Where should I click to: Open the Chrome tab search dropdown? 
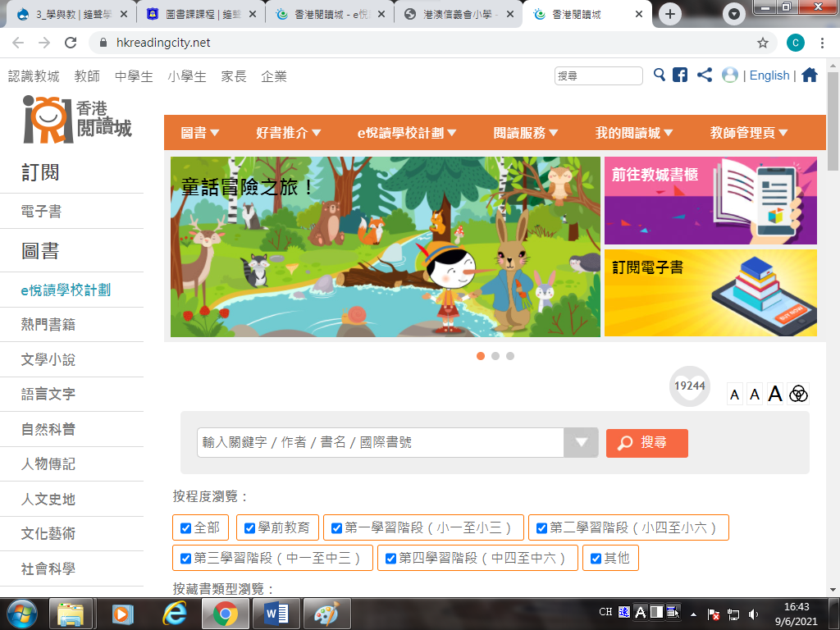[734, 14]
